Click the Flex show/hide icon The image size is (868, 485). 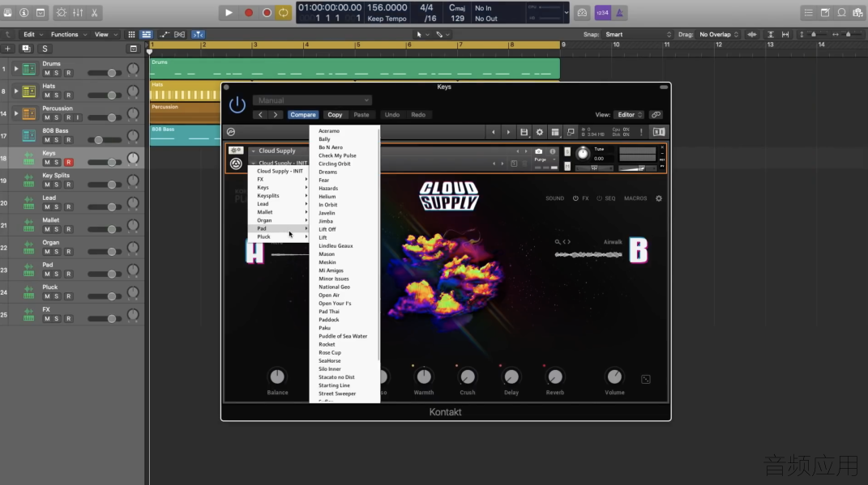point(179,34)
